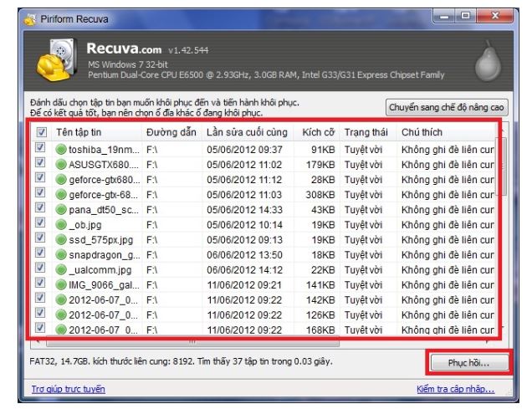Click the date 06/06/2012 13:50
Screen dimensions: 532x409
pos(244,255)
